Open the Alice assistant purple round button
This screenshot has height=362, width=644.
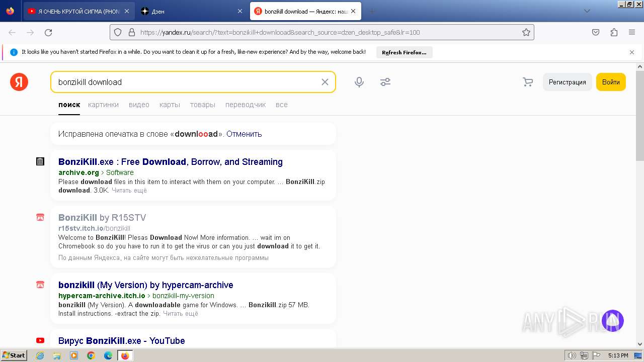[613, 321]
